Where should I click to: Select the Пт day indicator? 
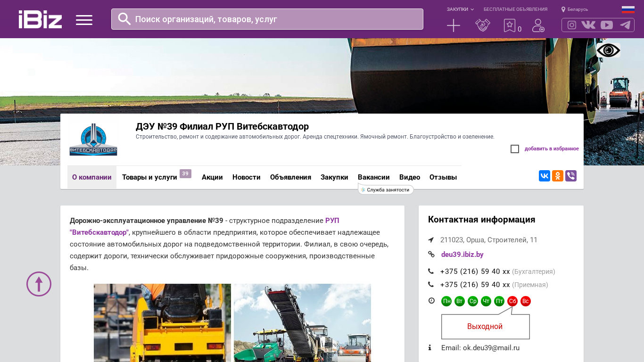499,301
